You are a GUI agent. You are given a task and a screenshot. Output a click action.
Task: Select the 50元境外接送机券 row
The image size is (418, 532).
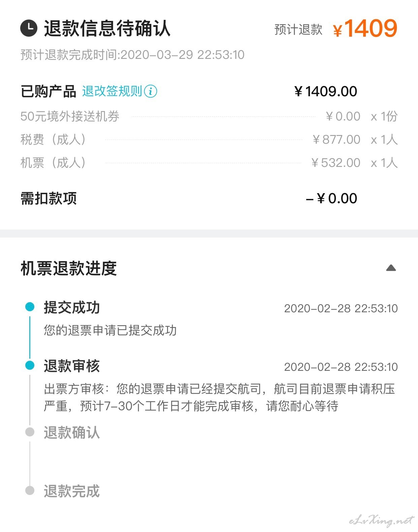click(x=209, y=116)
